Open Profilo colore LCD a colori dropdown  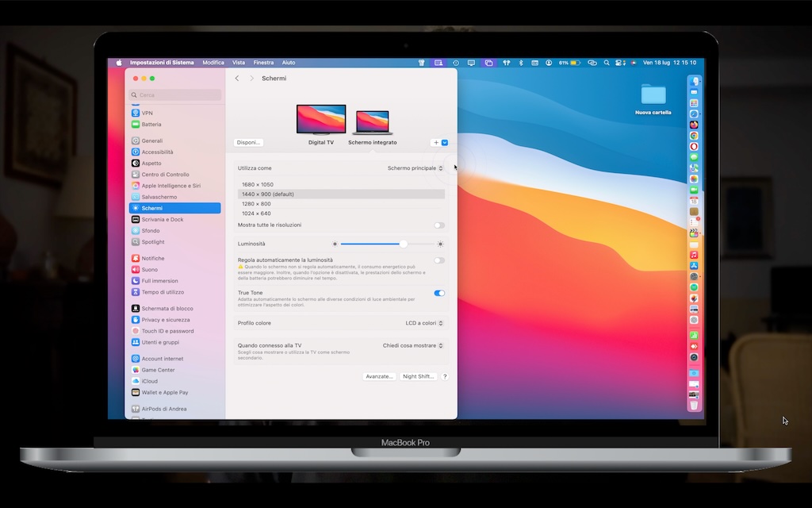pyautogui.click(x=424, y=324)
